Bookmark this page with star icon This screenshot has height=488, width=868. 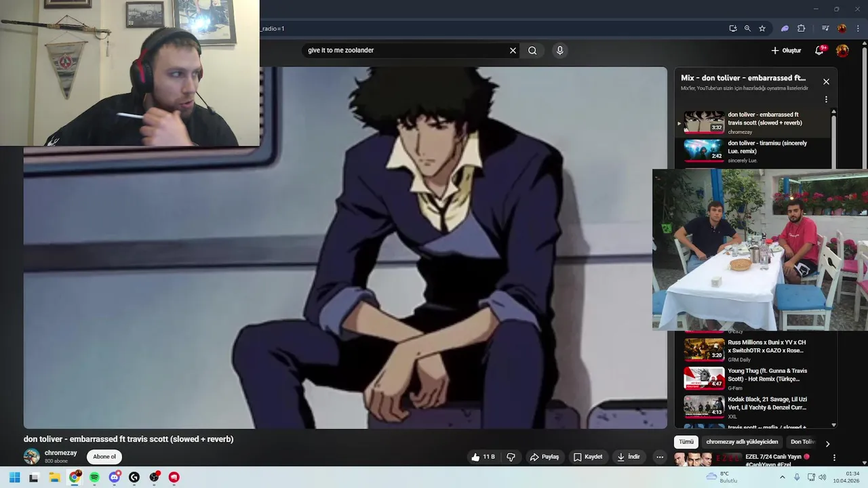pyautogui.click(x=762, y=28)
